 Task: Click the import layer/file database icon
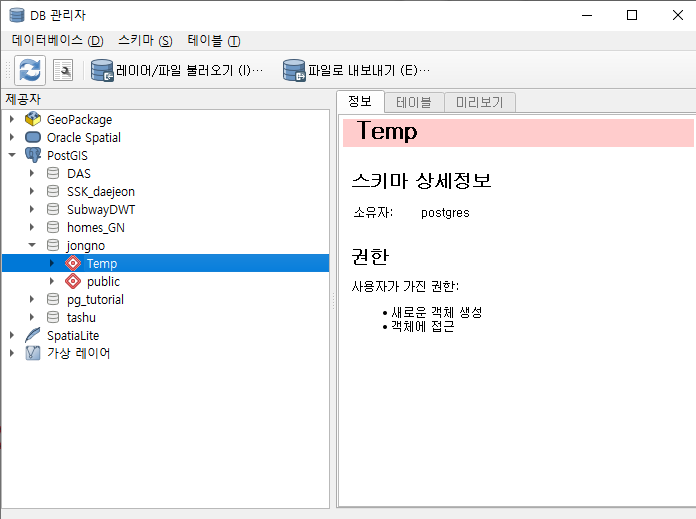102,70
